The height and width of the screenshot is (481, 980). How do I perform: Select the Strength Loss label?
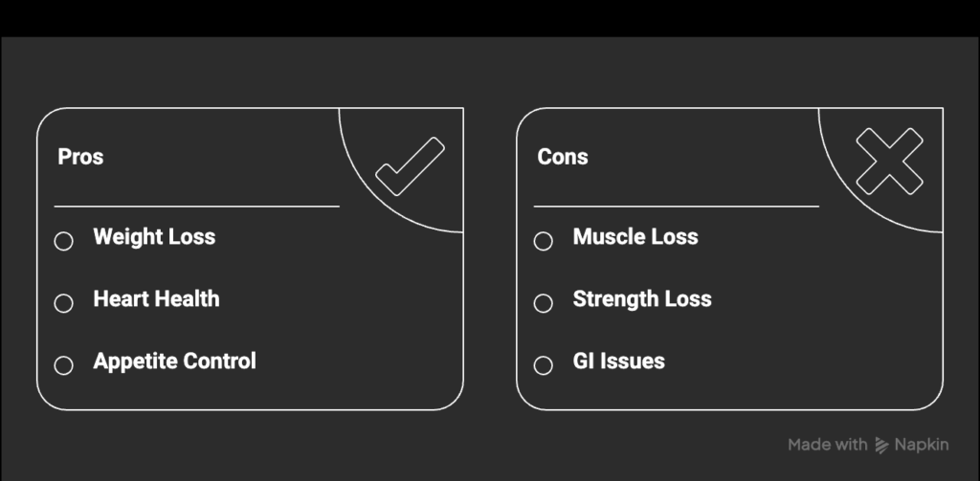642,299
